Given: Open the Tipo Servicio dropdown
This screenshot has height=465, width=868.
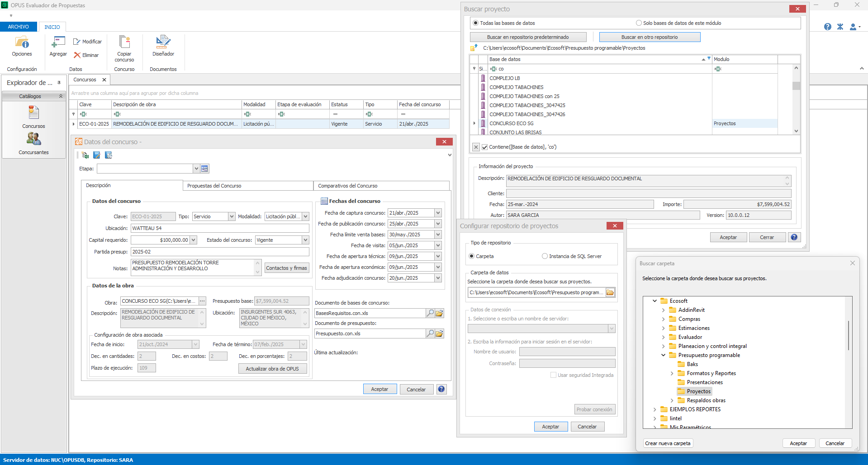Looking at the screenshot, I should pos(232,216).
